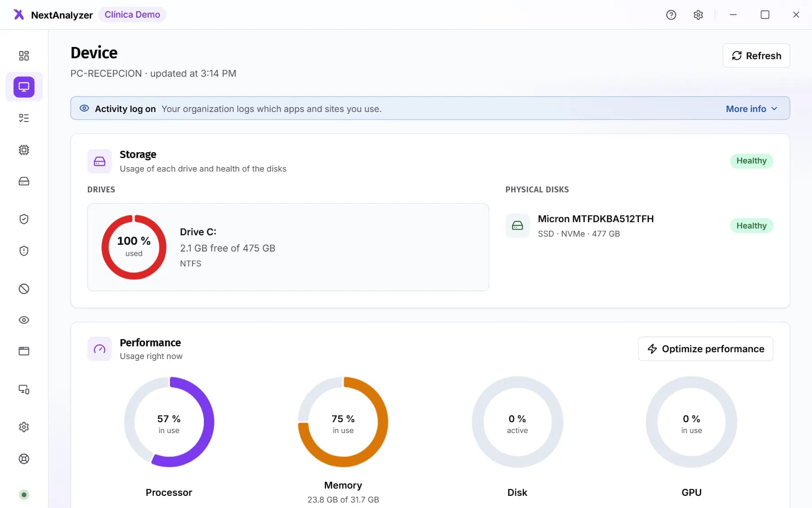Click Optimize performance button

[706, 349]
